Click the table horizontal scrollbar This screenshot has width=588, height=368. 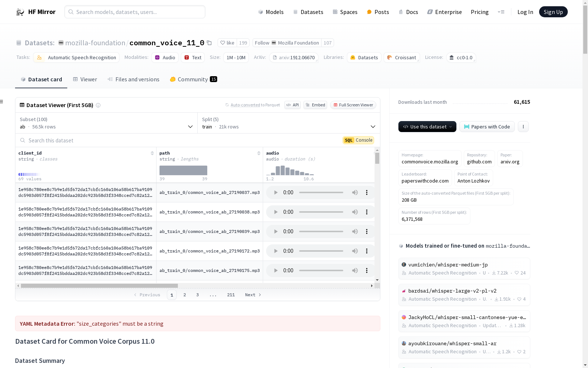(x=99, y=286)
